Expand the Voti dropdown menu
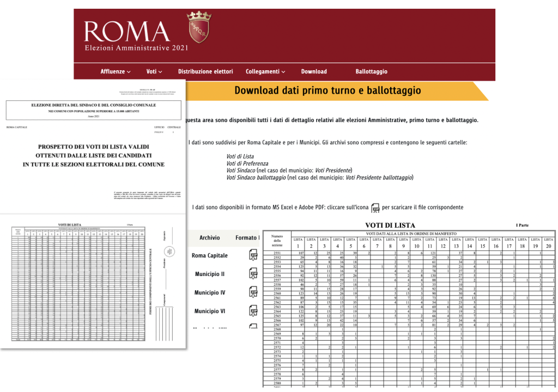The width and height of the screenshot is (558, 392). [154, 71]
